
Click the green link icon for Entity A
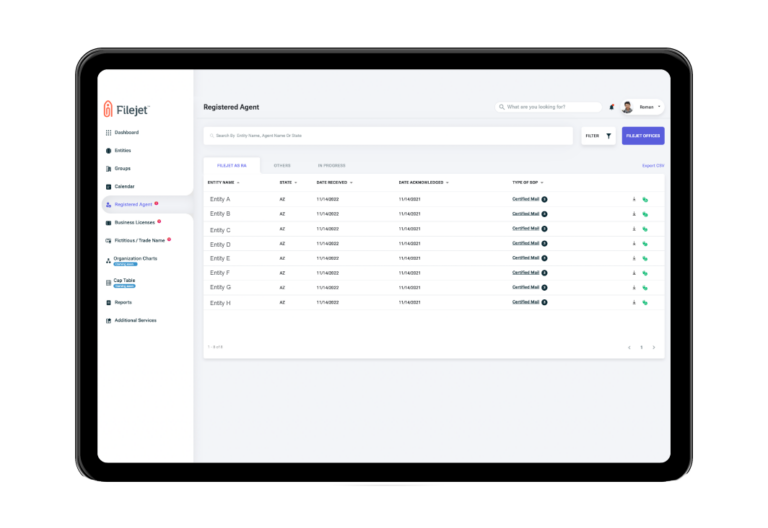pyautogui.click(x=645, y=199)
